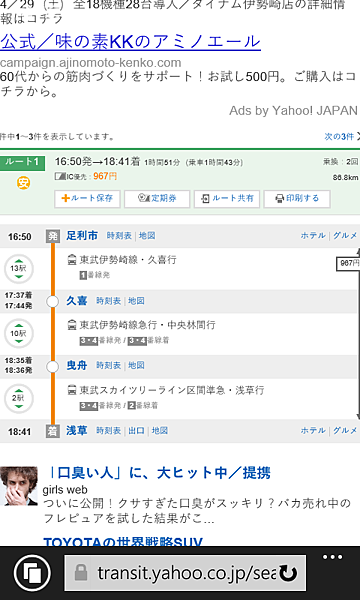Tap the train icon beside 東武スカイツリーライン区間準急
The height and width of the screenshot is (600, 360).
[72, 391]
